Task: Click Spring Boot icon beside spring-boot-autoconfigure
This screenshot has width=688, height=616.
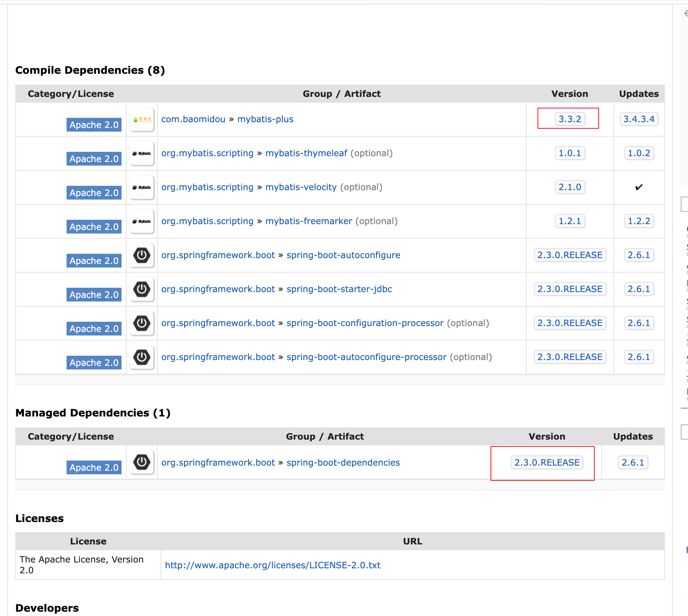Action: [x=142, y=255]
